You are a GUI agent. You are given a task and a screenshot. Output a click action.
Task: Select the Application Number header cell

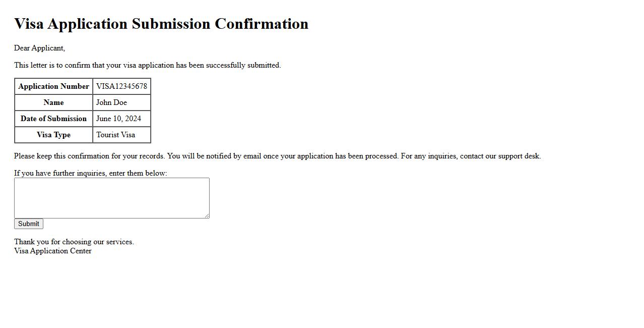[x=53, y=86]
